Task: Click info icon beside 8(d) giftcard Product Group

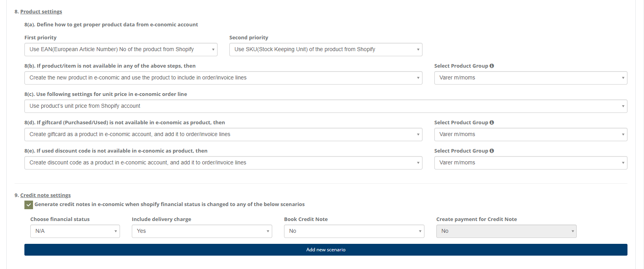Action: 492,123
